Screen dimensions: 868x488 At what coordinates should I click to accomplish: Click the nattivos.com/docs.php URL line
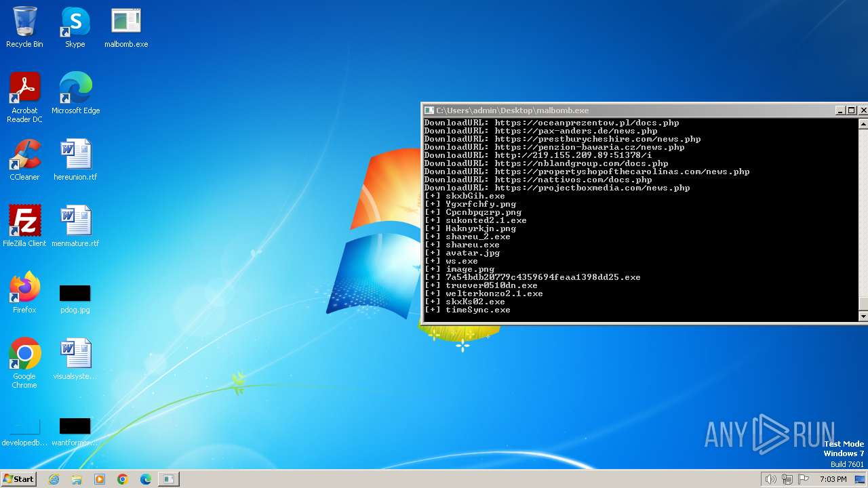[538, 180]
